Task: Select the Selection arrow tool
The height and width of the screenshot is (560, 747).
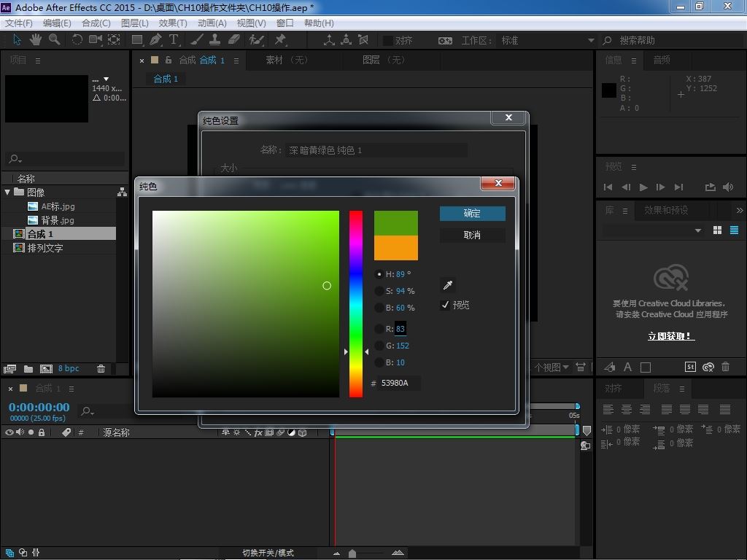Action: [18, 40]
